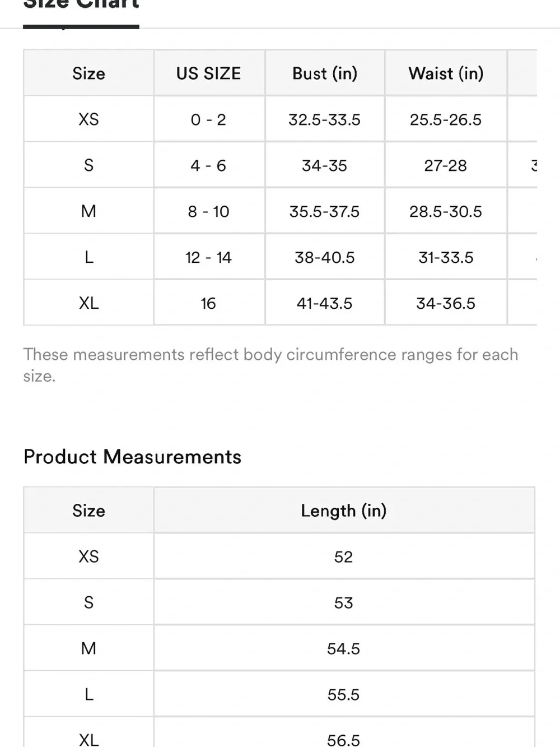Click the US SIZE column header
This screenshot has width=560, height=747.
[x=209, y=73]
